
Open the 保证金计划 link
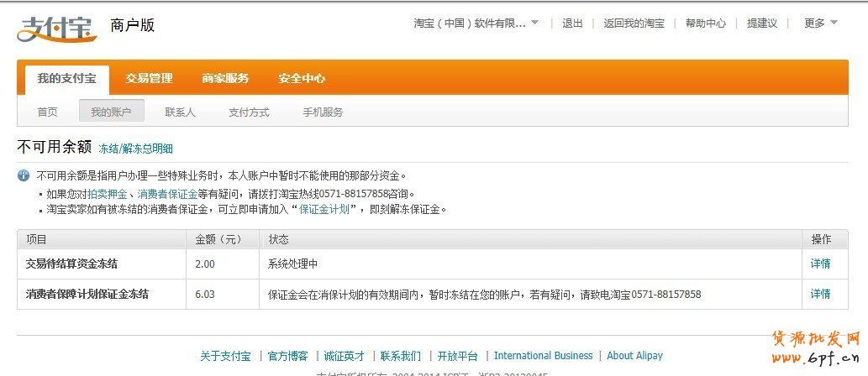coord(324,209)
